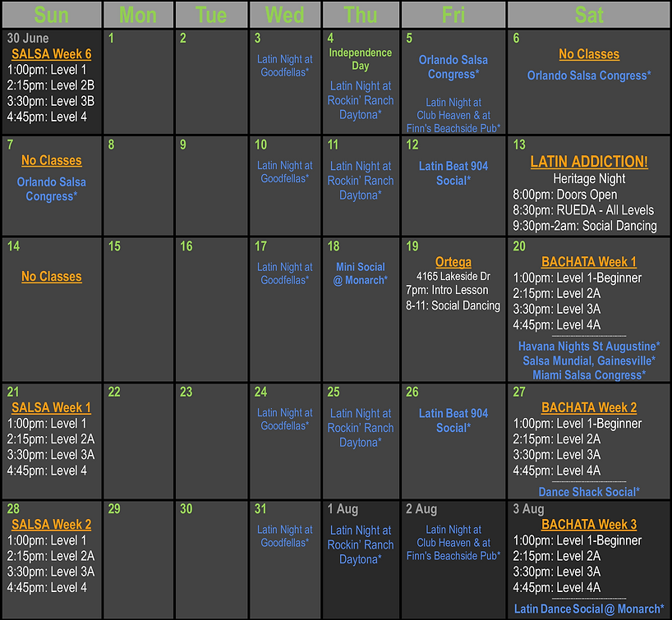Select SALSA Week 1 heading on July 21
Screen dimensions: 672x620
tap(51, 407)
